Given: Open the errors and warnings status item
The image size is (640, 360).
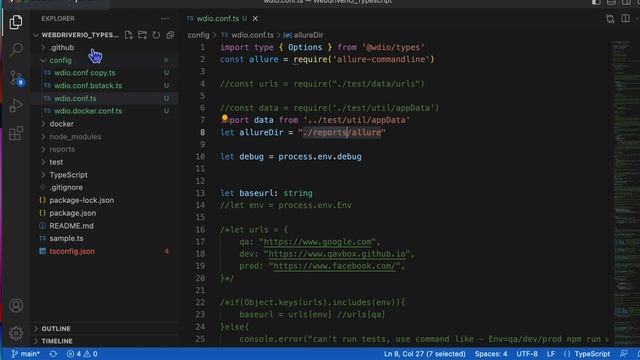Looking at the screenshot, I should coord(82,354).
